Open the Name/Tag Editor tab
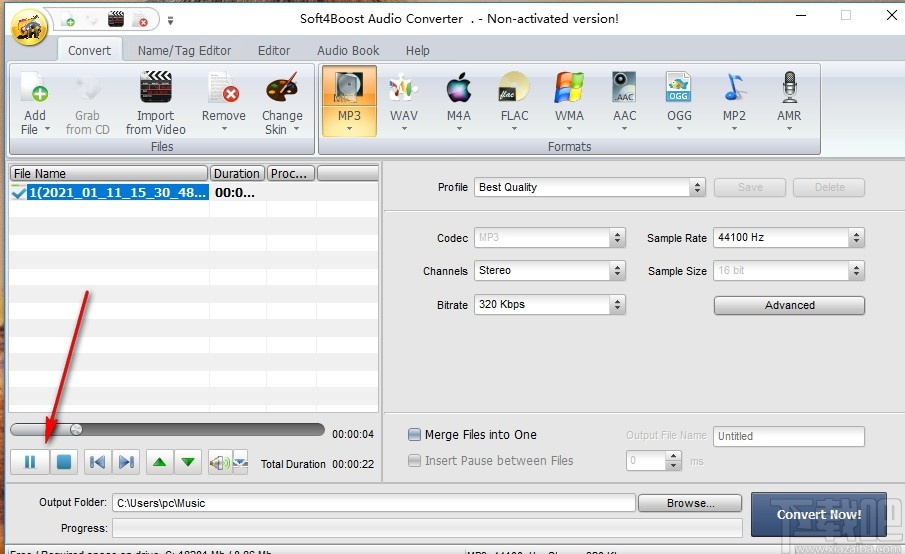Viewport: 905px width, 554px height. [184, 50]
